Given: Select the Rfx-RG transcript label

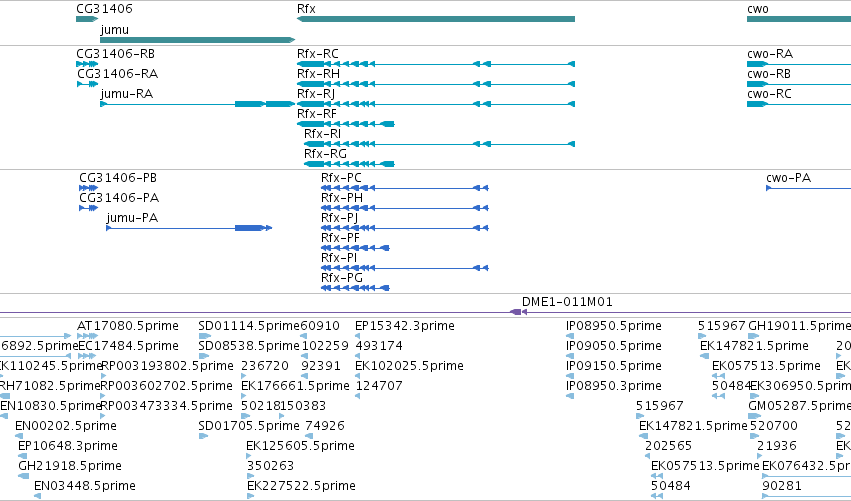Looking at the screenshot, I should [x=325, y=154].
